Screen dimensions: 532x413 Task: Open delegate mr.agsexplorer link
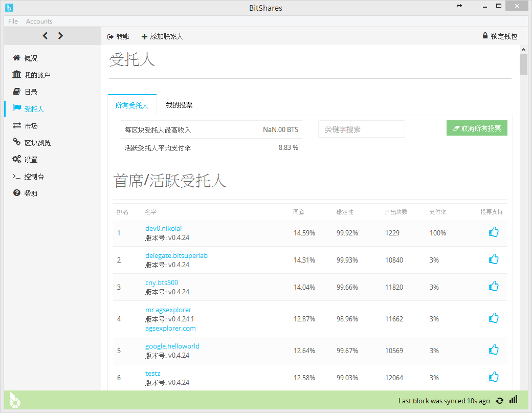(168, 310)
